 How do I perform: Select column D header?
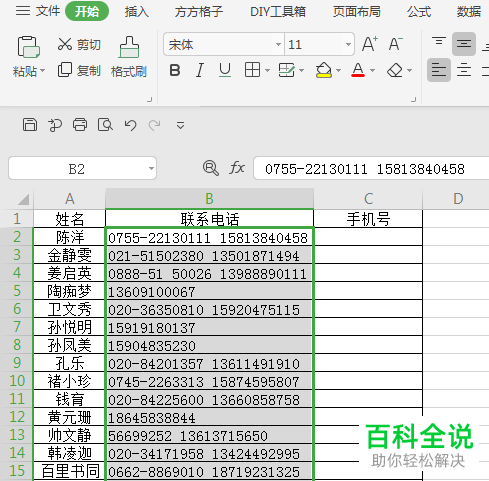coord(458,199)
